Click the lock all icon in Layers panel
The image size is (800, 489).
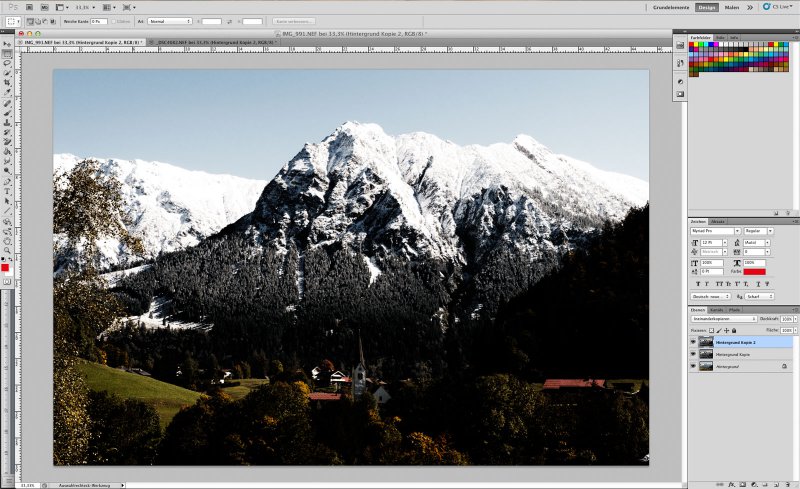tap(733, 330)
